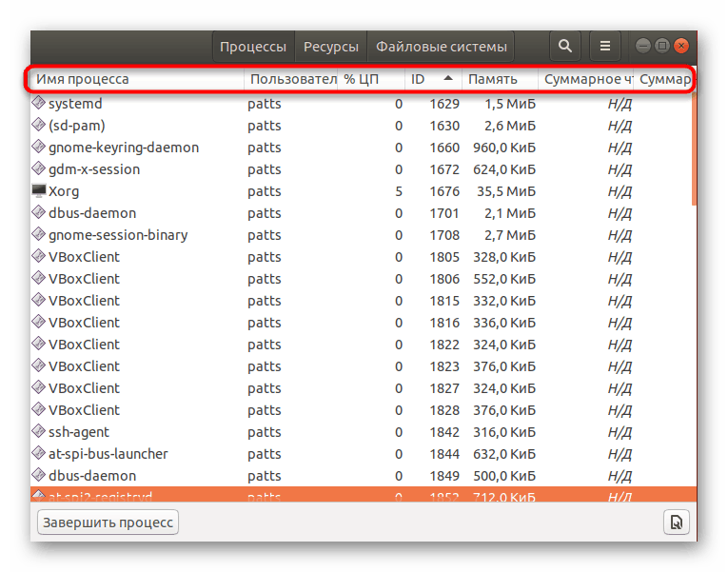Viewport: 728px width, 572px height.
Task: Select VBoxClient with ID 1828
Action: (x=362, y=410)
